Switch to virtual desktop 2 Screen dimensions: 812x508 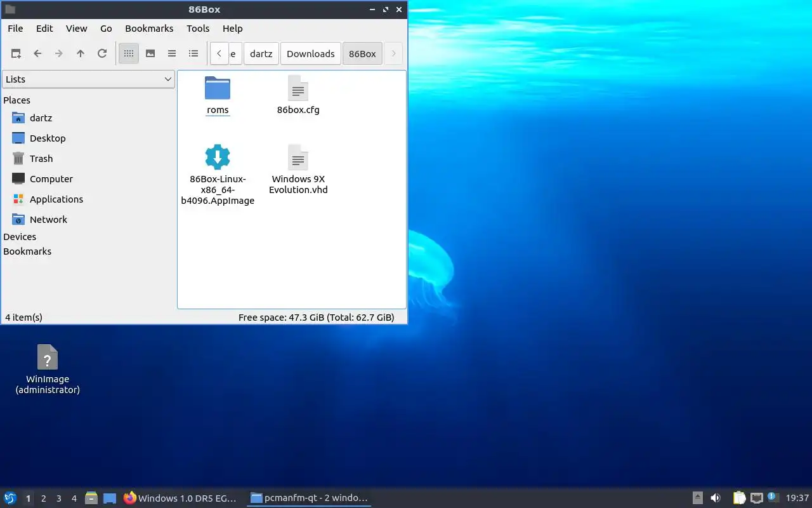(43, 498)
